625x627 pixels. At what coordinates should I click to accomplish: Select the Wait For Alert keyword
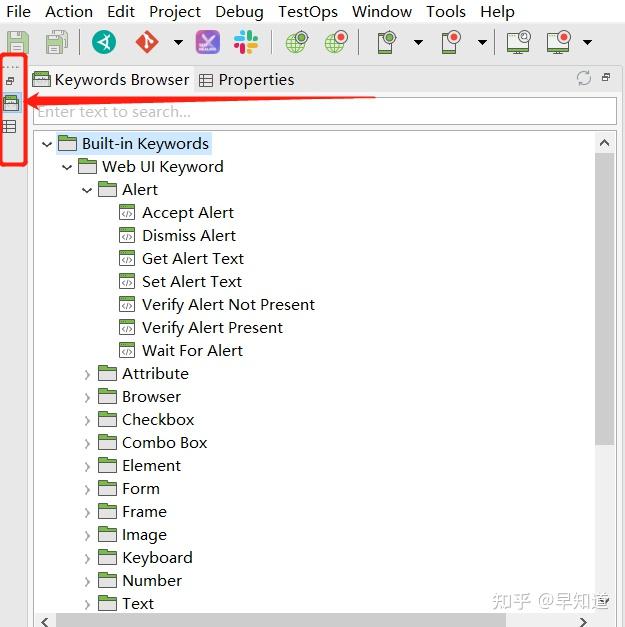click(x=181, y=351)
